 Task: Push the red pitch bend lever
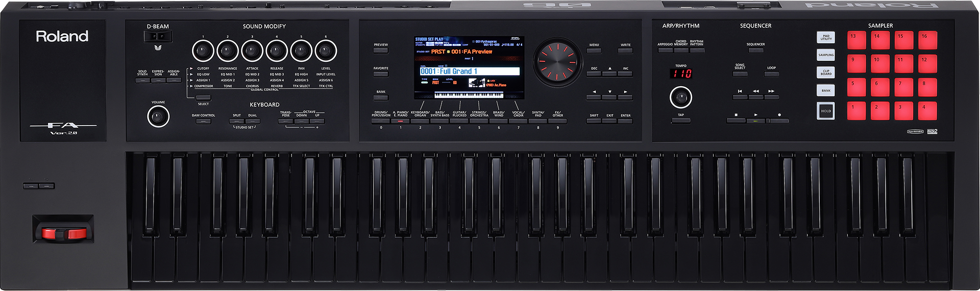point(64,234)
